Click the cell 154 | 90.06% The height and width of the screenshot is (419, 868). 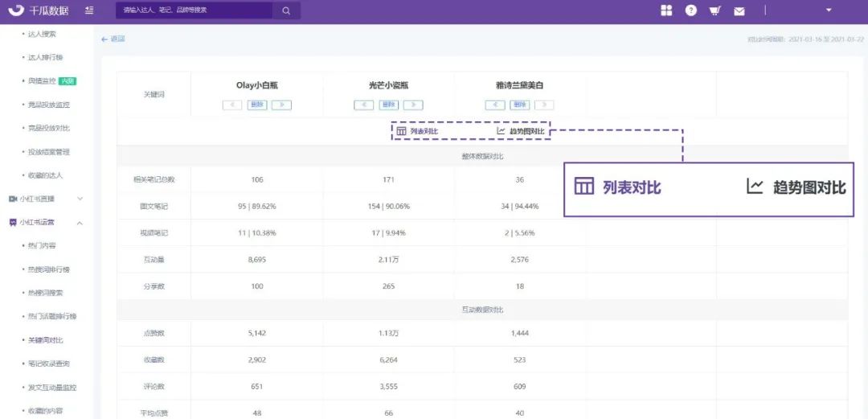tap(388, 206)
